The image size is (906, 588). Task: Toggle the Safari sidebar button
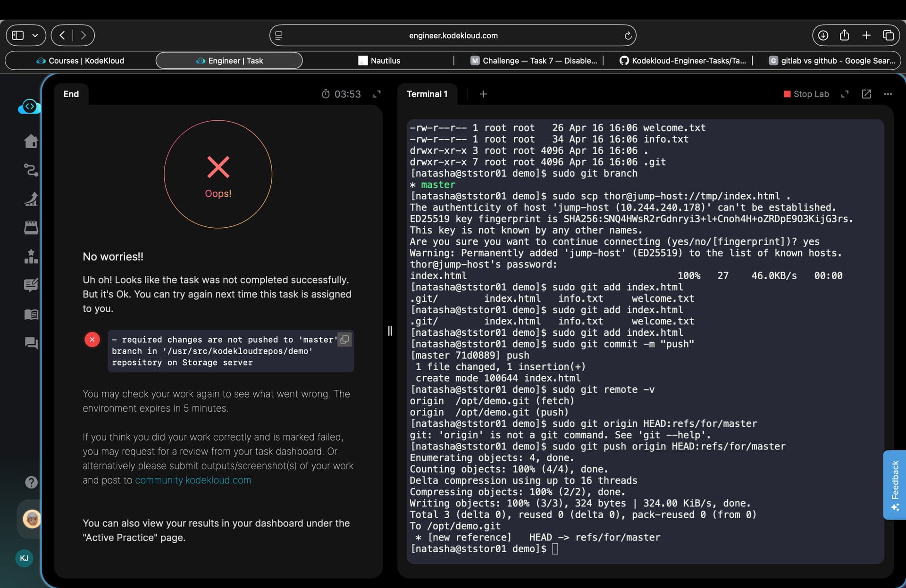point(18,35)
